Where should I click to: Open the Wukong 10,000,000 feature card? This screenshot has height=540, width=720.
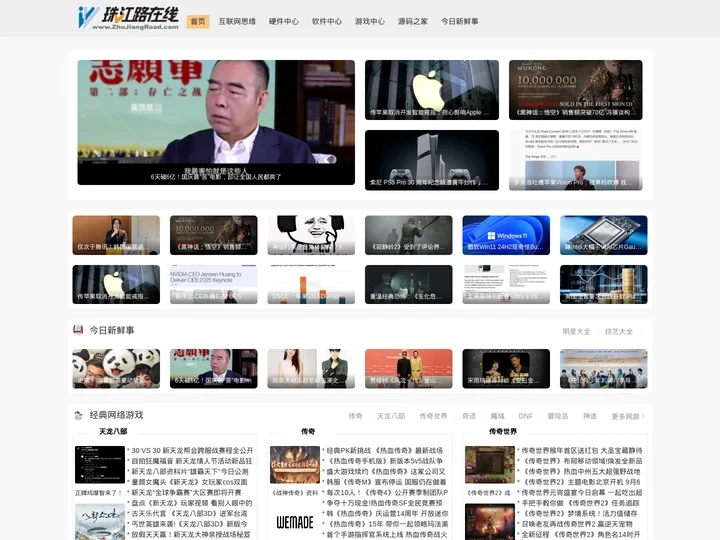coord(575,90)
